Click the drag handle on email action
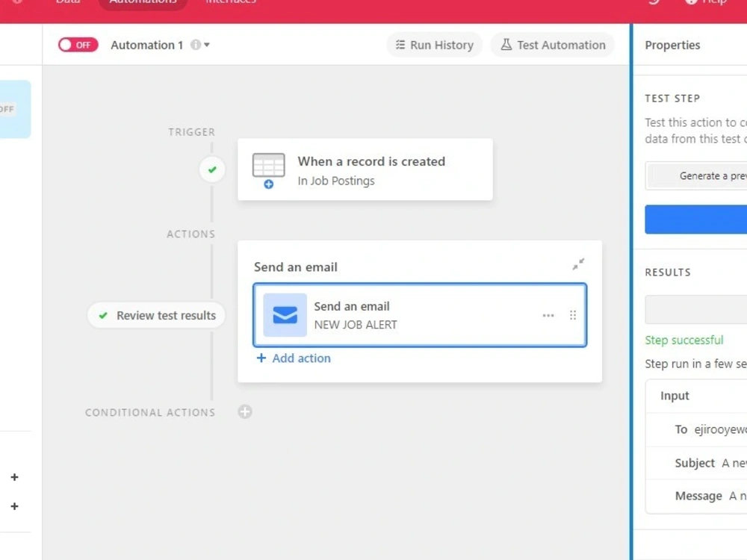The width and height of the screenshot is (747, 560). tap(573, 315)
